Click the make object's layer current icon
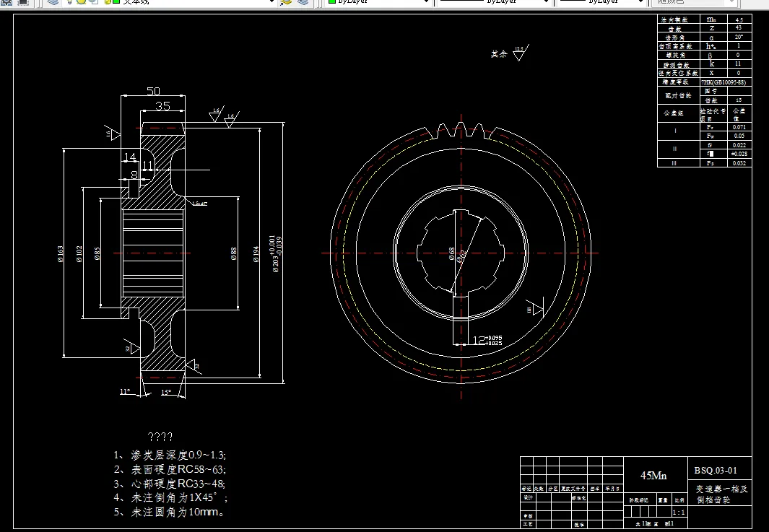 [286, 2]
